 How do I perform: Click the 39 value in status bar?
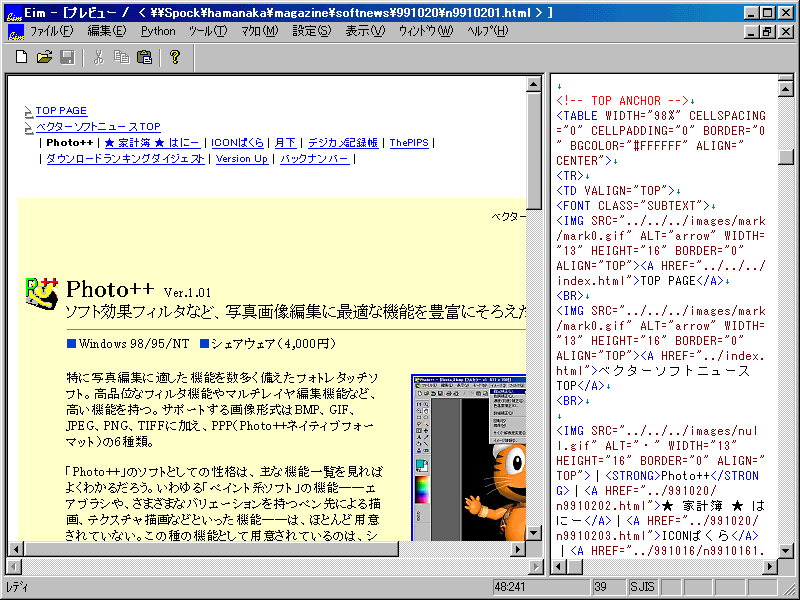[608, 587]
